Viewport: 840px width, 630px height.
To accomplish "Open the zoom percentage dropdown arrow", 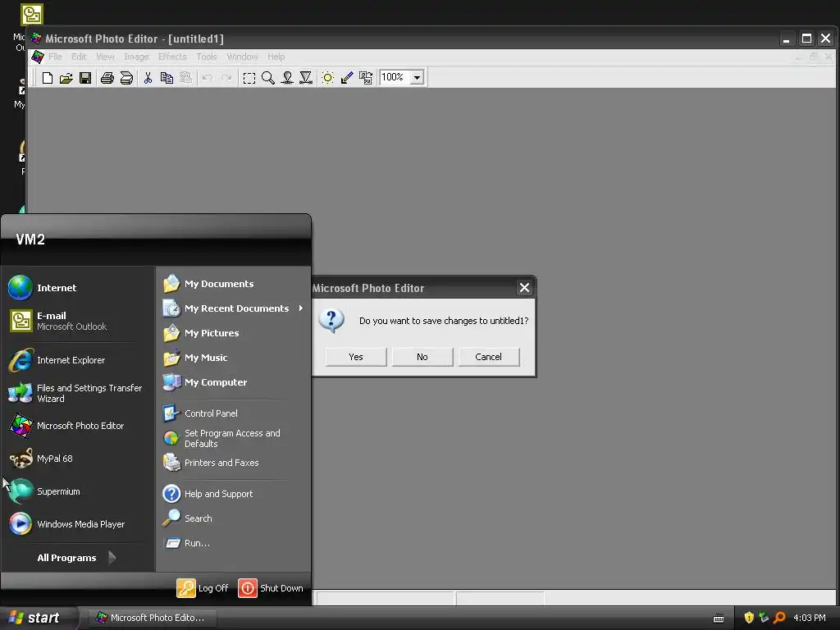I will click(x=418, y=78).
